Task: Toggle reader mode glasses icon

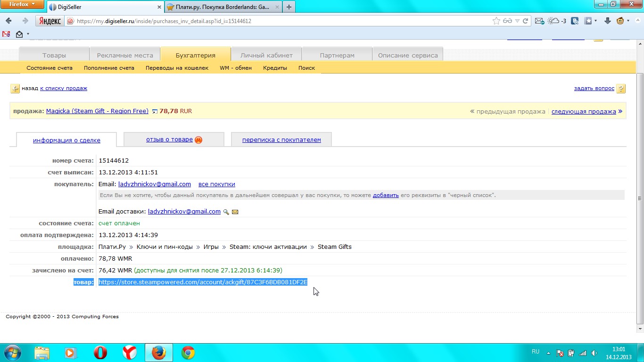Action: coord(507,21)
